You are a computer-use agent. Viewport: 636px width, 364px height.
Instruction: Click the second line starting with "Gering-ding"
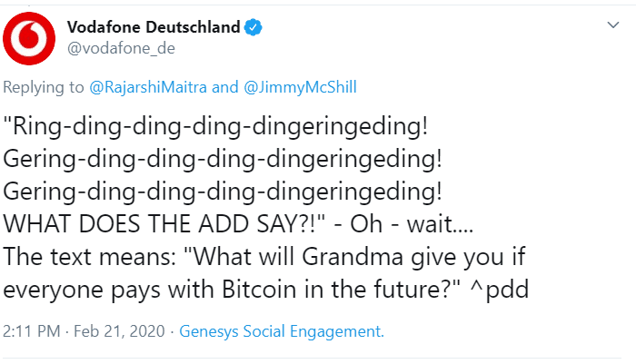pyautogui.click(x=222, y=160)
